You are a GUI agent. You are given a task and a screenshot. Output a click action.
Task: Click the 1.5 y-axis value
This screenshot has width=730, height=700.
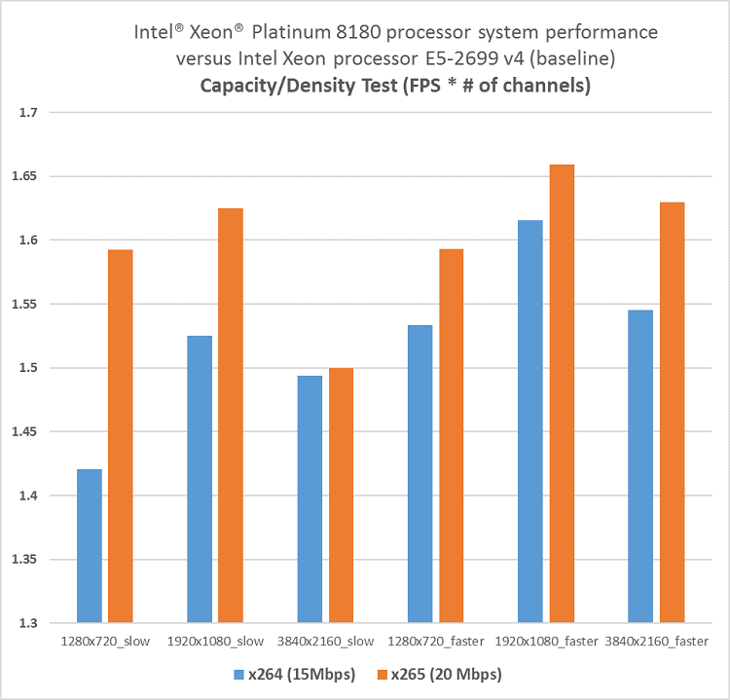[28, 368]
